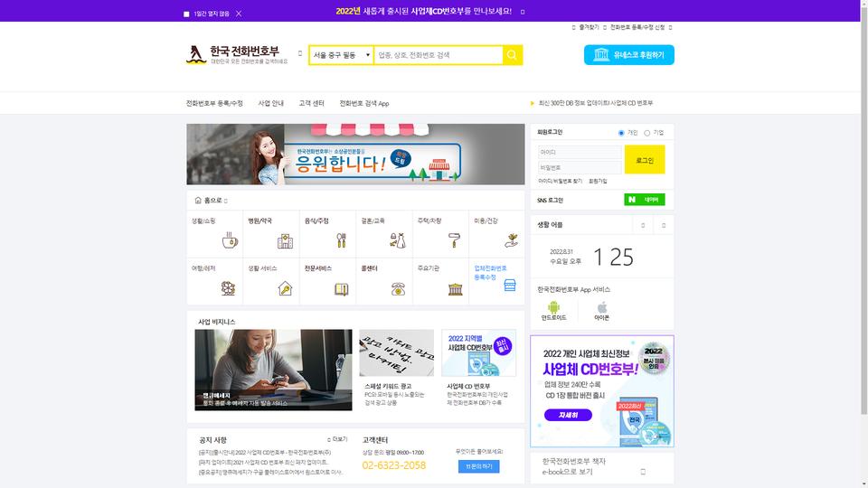Click the first arrow button in 생활 어플
This screenshot has height=488, width=868.
pos(643,225)
